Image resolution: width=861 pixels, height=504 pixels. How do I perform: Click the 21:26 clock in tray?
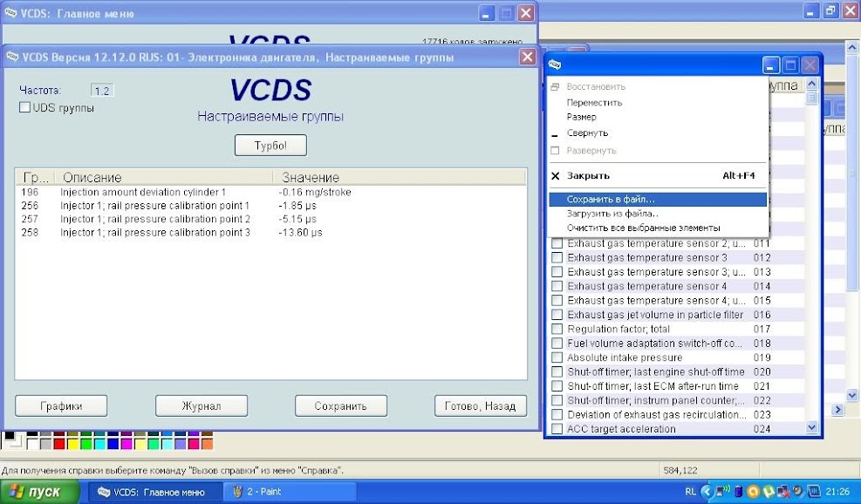click(x=837, y=492)
